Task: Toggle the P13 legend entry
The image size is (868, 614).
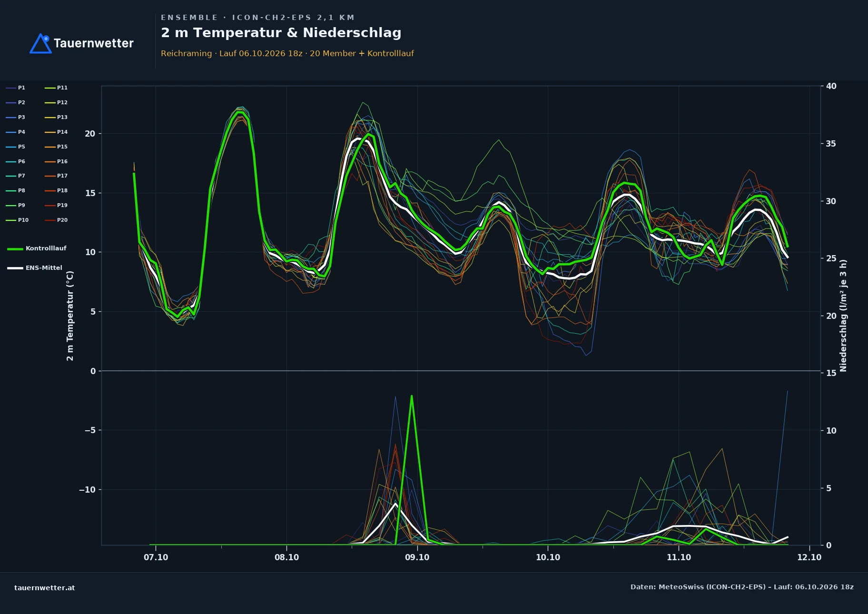Action: 56,118
